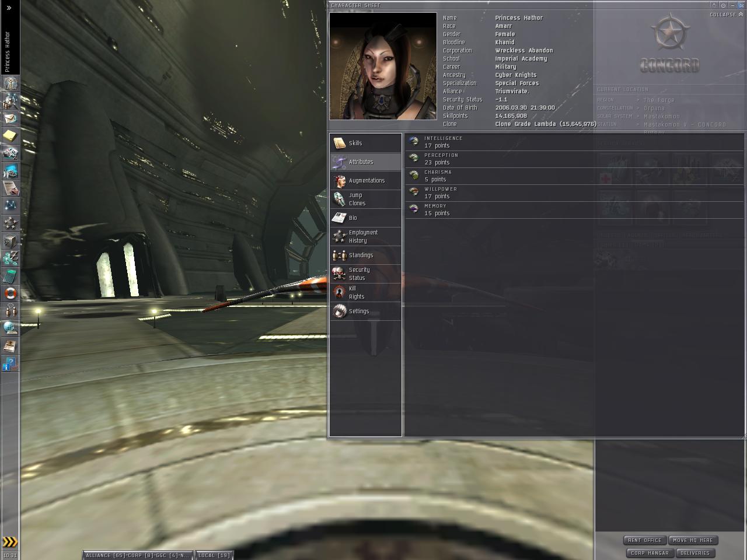
Task: Collapse the character sheet header
Action: 727,15
